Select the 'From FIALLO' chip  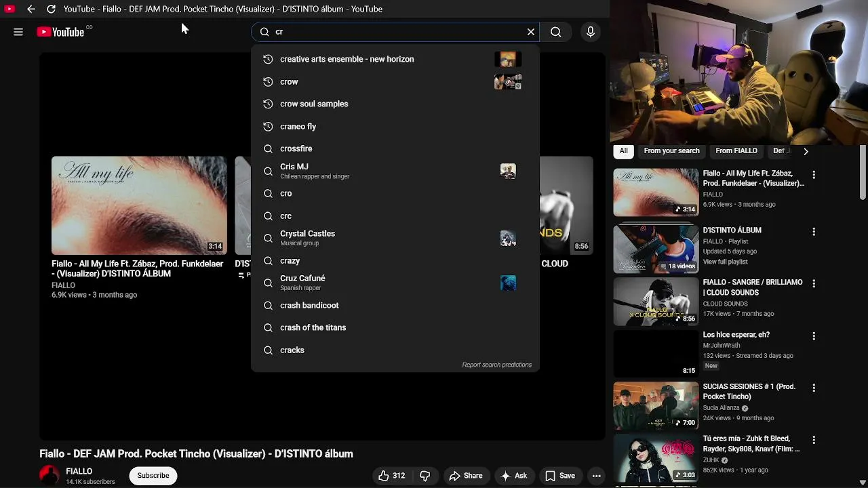click(x=736, y=151)
